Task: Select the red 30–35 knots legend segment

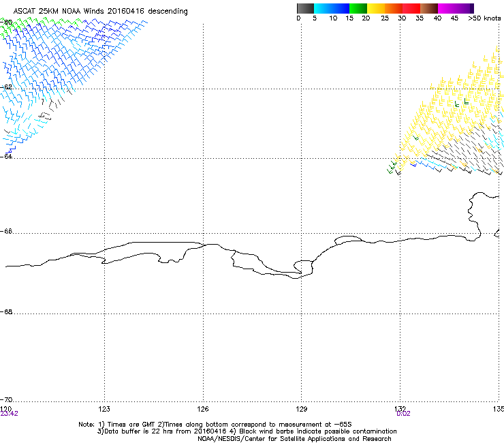Action: click(411, 8)
